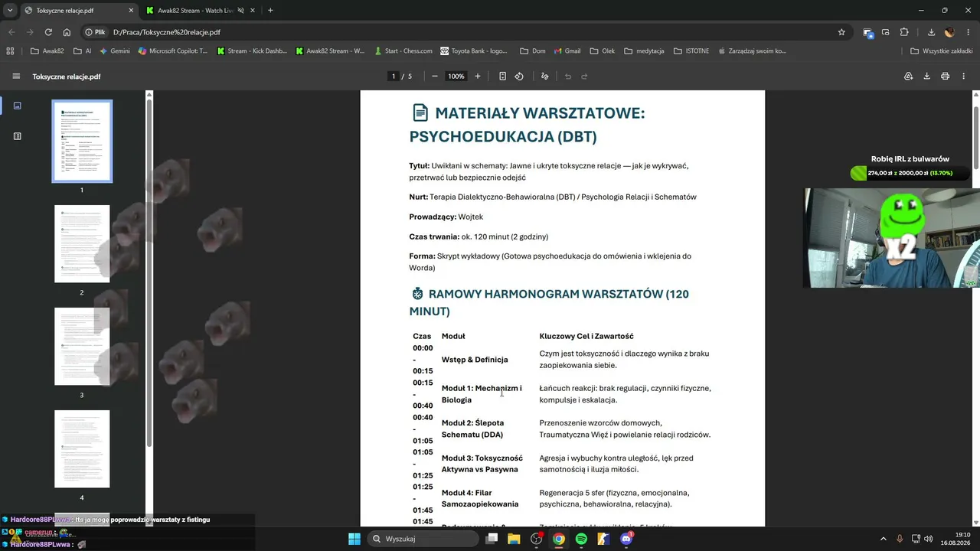Image resolution: width=980 pixels, height=551 pixels.
Task: Rotate the PDF counterclockwise
Action: coord(519,77)
